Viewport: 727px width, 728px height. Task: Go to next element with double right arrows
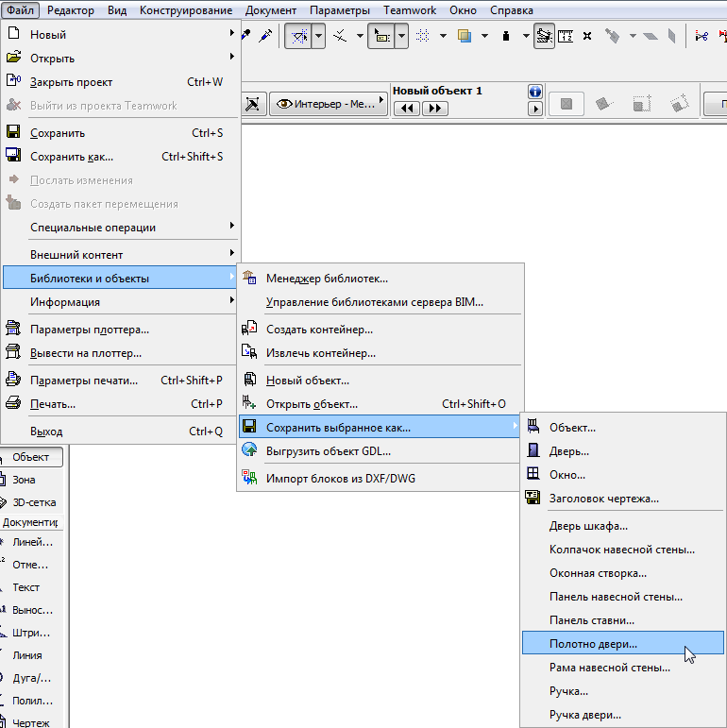[x=435, y=109]
